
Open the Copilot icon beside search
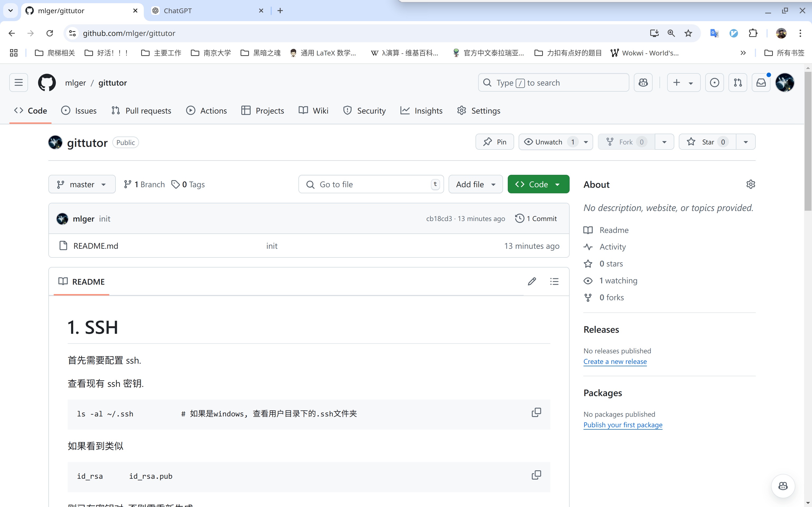tap(643, 82)
